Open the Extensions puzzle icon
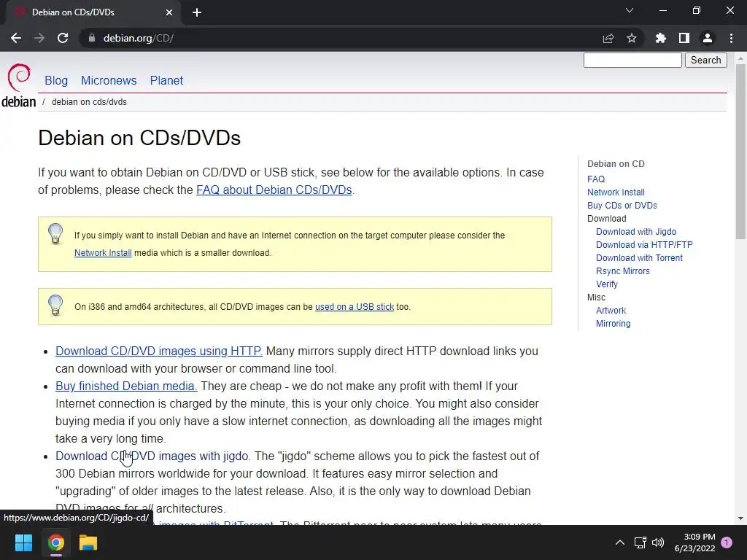This screenshot has height=560, width=747. pyautogui.click(x=661, y=38)
